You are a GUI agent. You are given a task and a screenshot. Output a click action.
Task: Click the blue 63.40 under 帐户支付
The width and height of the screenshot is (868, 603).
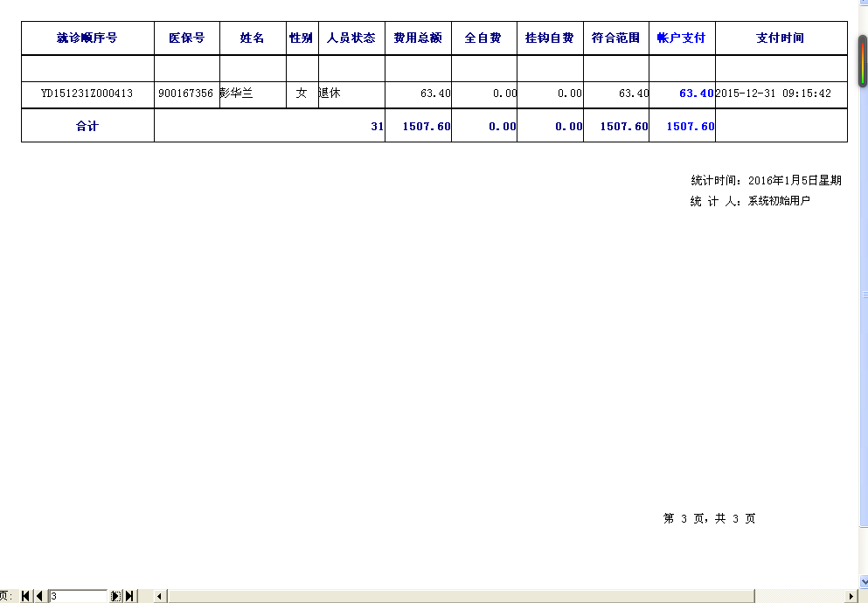click(x=697, y=94)
